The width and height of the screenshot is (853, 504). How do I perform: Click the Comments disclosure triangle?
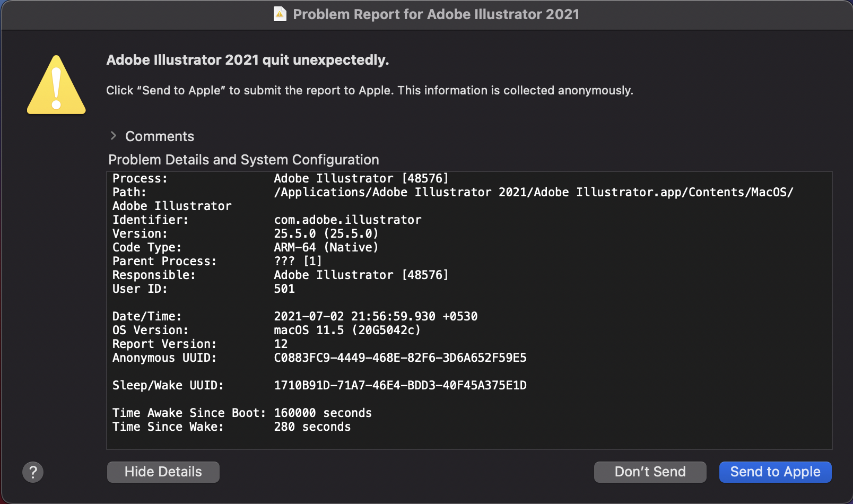click(x=114, y=136)
